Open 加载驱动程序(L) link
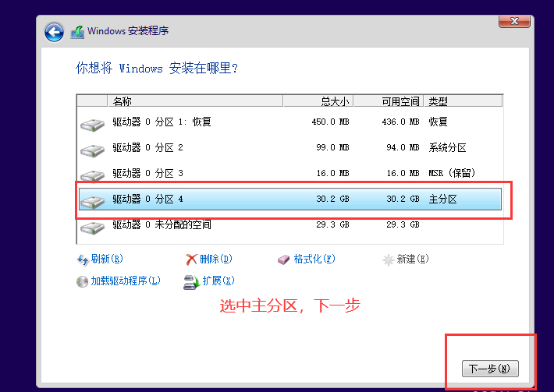 [126, 281]
